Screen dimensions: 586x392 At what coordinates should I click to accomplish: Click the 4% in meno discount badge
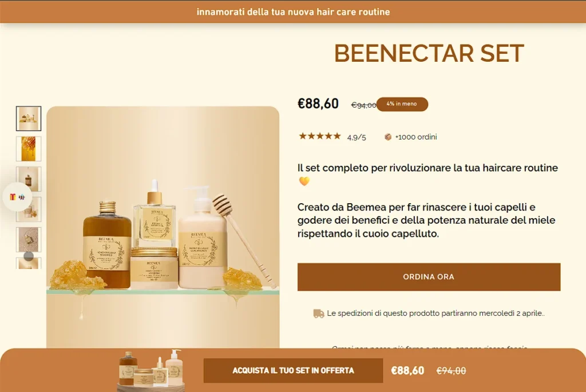click(x=402, y=104)
